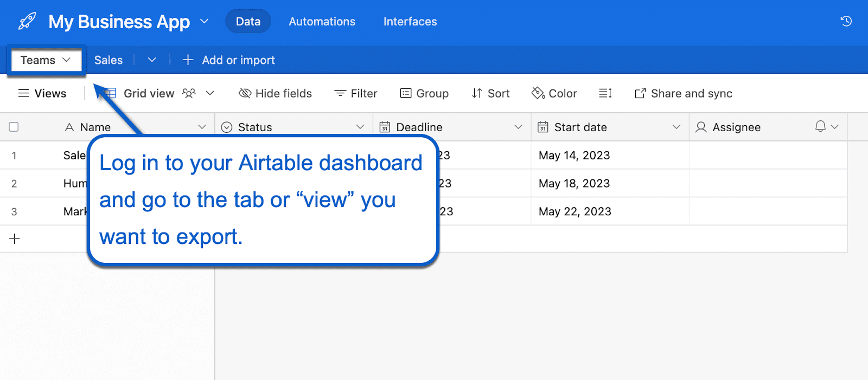The height and width of the screenshot is (380, 868).
Task: Toggle the Views sidebar
Action: tap(42, 93)
